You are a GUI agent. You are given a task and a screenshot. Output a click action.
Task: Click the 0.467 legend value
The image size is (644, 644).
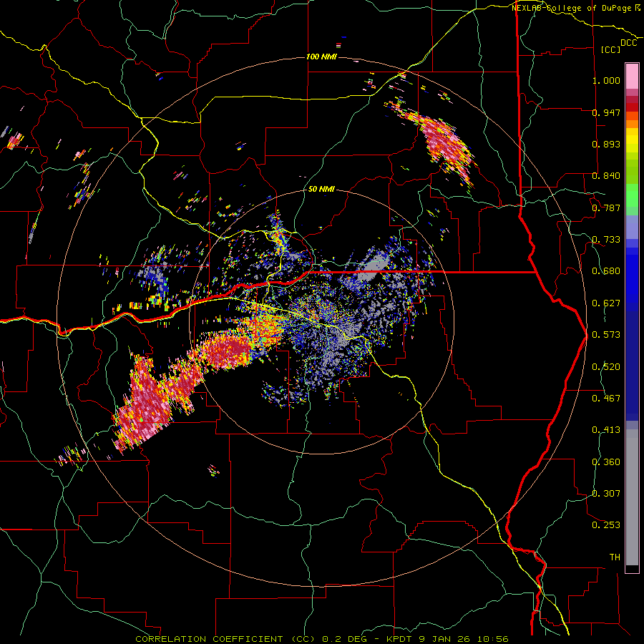coord(606,399)
